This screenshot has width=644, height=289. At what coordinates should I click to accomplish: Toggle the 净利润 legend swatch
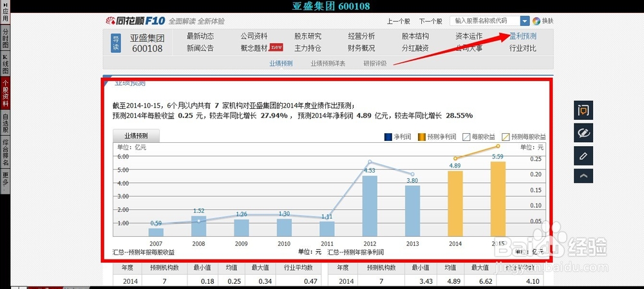coord(388,136)
